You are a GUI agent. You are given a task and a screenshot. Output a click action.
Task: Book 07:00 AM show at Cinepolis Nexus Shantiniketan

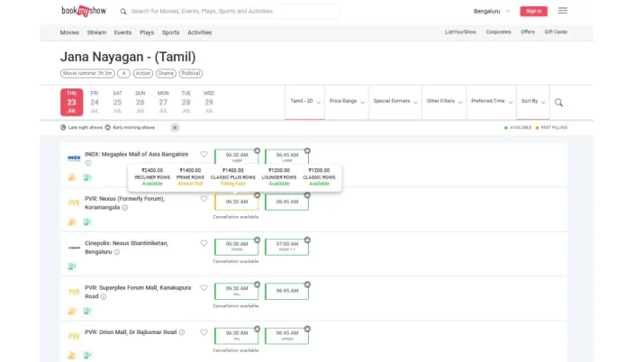pyautogui.click(x=287, y=246)
